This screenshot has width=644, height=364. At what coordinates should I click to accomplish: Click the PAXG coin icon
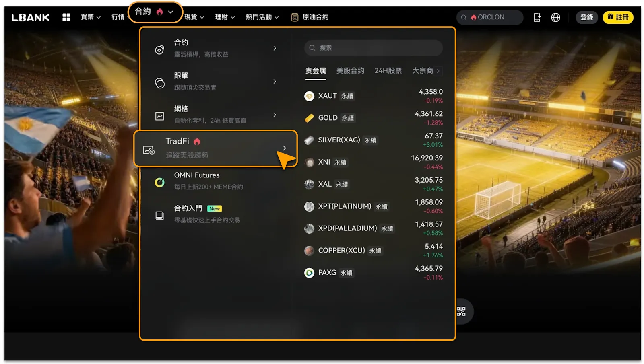[309, 273]
